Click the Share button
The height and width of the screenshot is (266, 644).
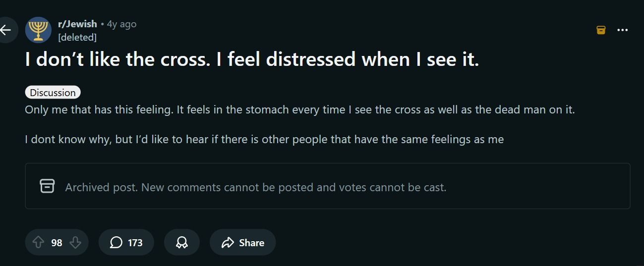242,242
